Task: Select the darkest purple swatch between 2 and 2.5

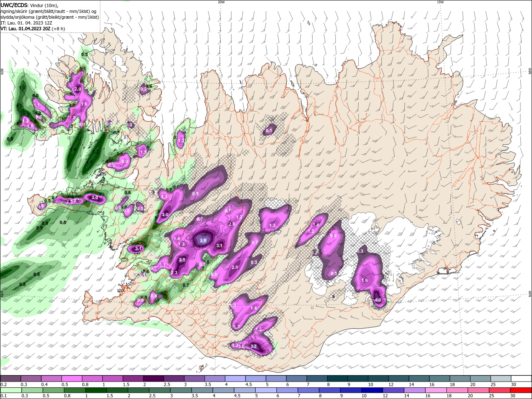Action: click(153, 379)
